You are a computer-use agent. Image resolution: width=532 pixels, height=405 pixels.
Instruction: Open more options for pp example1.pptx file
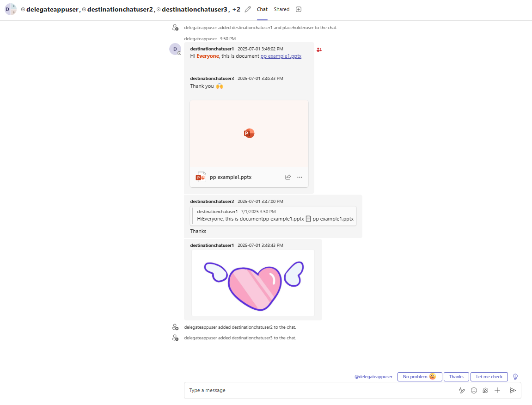(x=300, y=177)
